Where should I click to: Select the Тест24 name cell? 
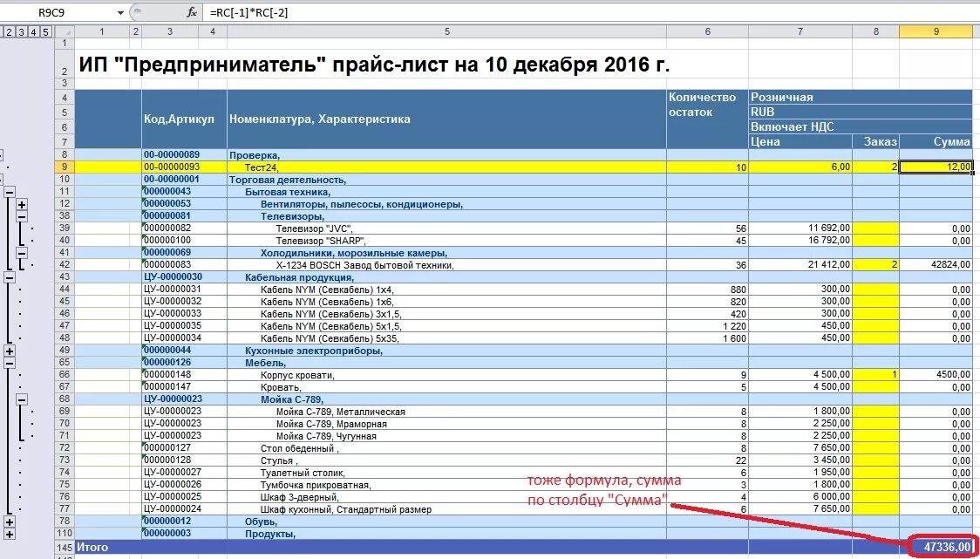coord(447,167)
